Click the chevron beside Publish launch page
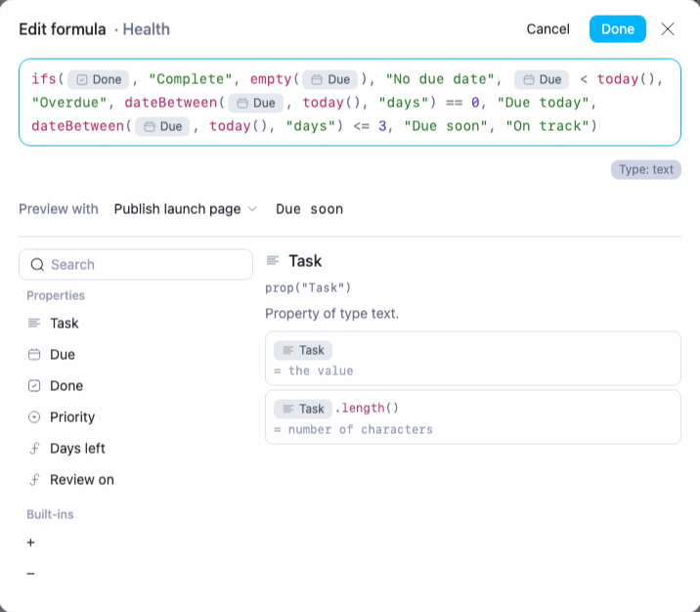This screenshot has width=700, height=612. click(252, 209)
